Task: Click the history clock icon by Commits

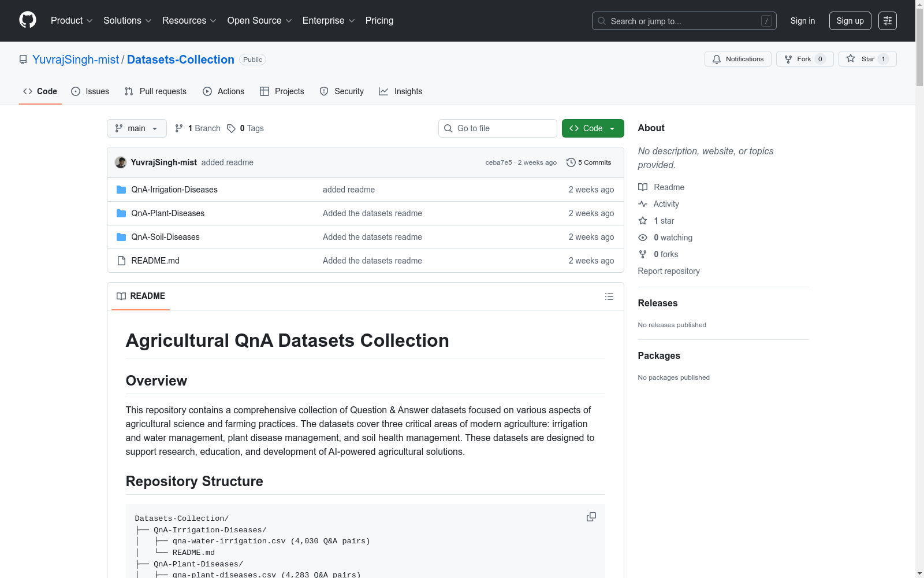Action: click(x=571, y=162)
